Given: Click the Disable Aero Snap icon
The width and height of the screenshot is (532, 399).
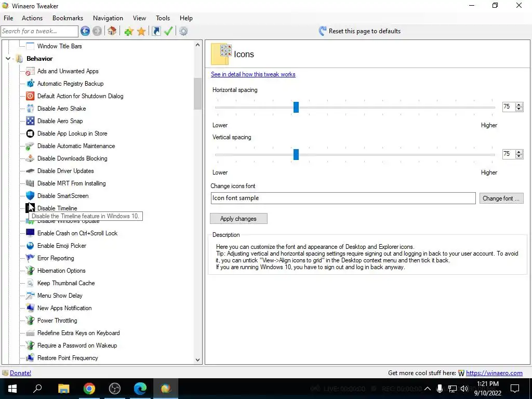Looking at the screenshot, I should [30, 121].
